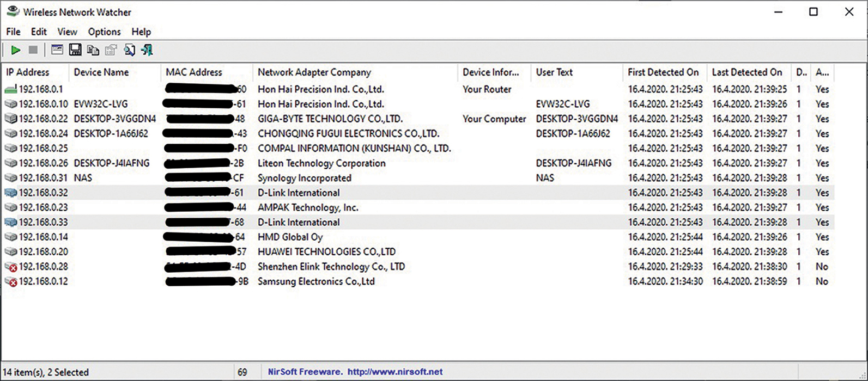The height and width of the screenshot is (381, 868).
Task: Copy selected items using the copy icon
Action: pyautogui.click(x=93, y=50)
